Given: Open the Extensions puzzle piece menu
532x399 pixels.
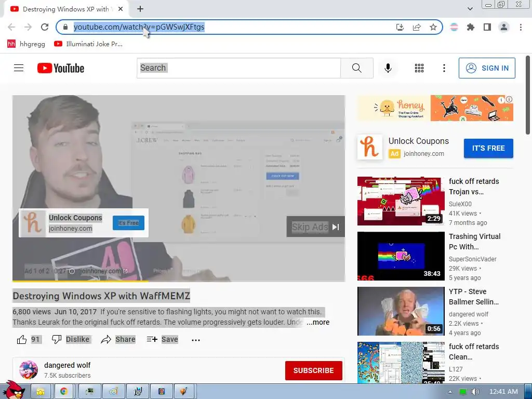Looking at the screenshot, I should tap(471, 27).
